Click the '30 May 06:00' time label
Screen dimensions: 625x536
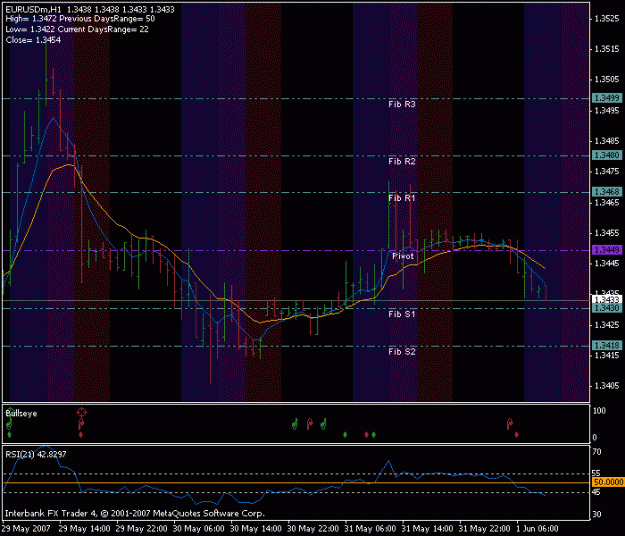199,529
